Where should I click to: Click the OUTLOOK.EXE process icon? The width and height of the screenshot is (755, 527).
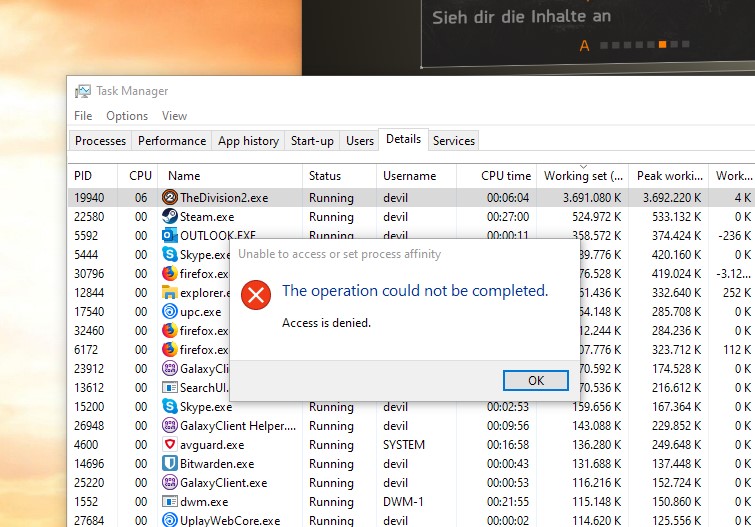tap(169, 236)
